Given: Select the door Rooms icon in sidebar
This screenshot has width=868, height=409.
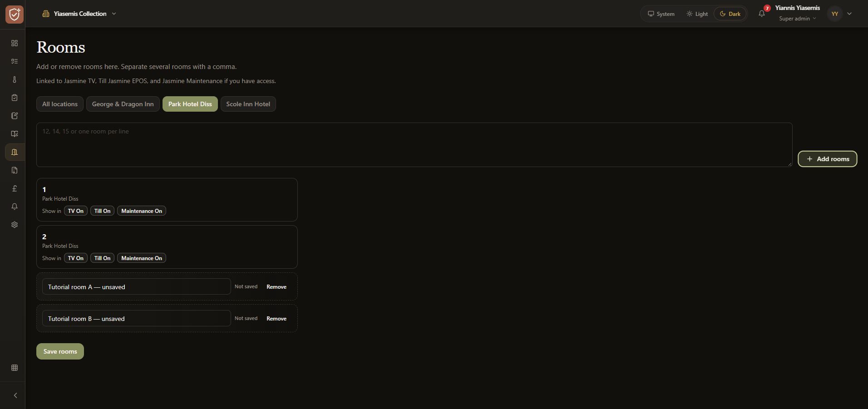Looking at the screenshot, I should point(15,152).
